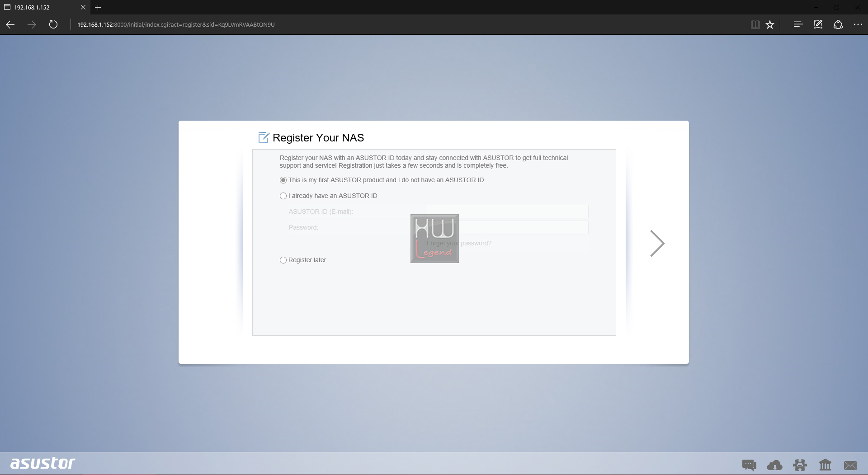Click the Register Your NAS notepad icon
Screen dimensions: 868x475
pyautogui.click(x=264, y=137)
